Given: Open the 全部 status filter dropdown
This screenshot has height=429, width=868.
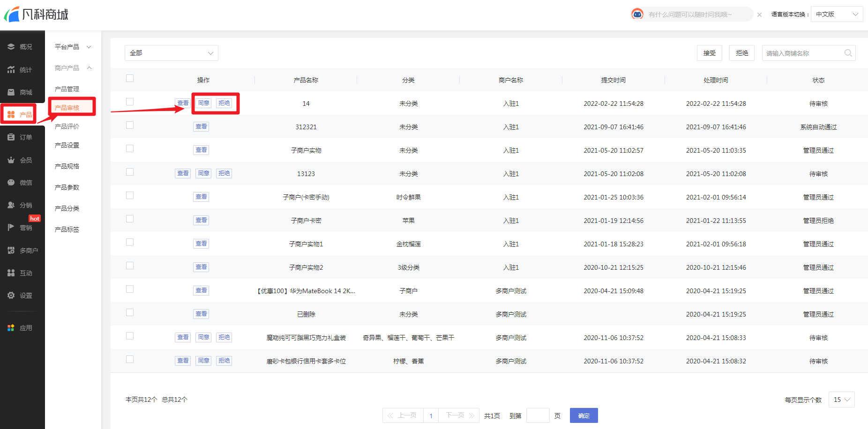Looking at the screenshot, I should click(171, 53).
